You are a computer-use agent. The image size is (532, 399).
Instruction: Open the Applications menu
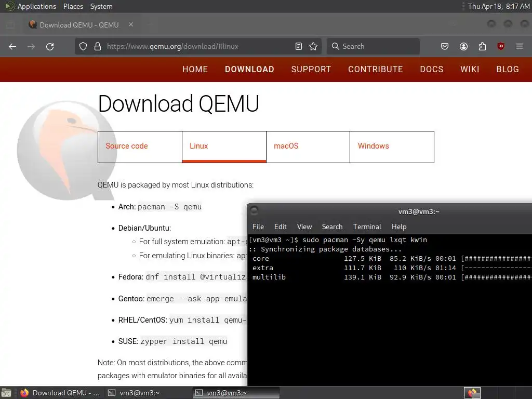pyautogui.click(x=37, y=6)
